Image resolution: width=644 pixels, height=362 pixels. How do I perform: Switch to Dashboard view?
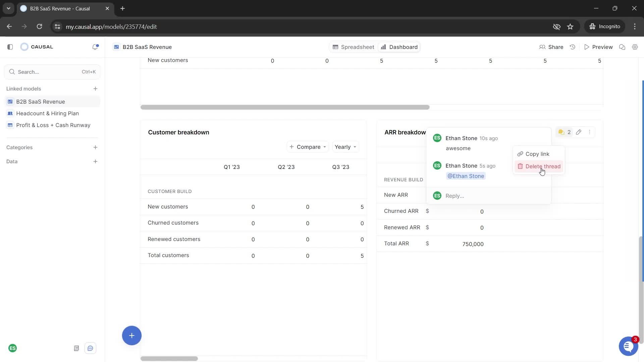pyautogui.click(x=399, y=47)
